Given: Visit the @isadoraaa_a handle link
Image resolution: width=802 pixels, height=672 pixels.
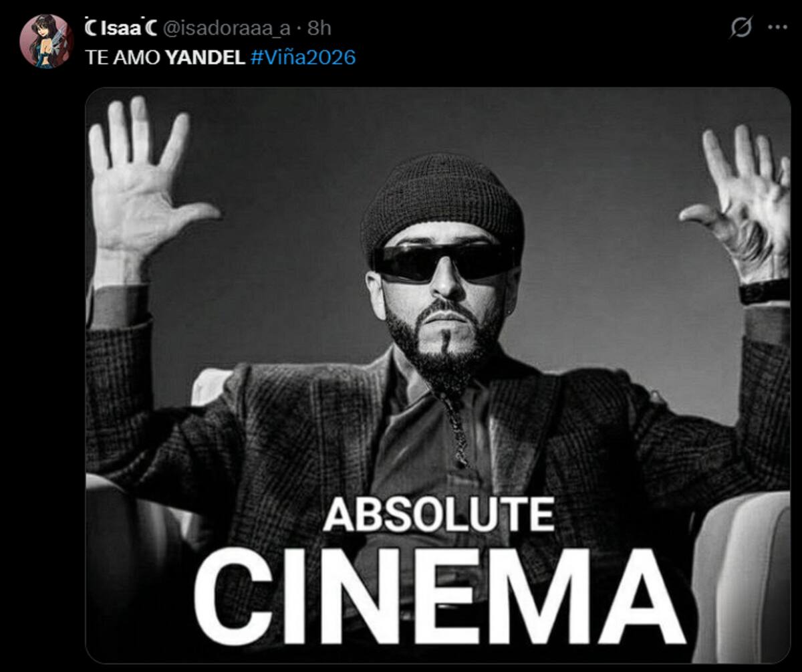Looking at the screenshot, I should coord(227,28).
